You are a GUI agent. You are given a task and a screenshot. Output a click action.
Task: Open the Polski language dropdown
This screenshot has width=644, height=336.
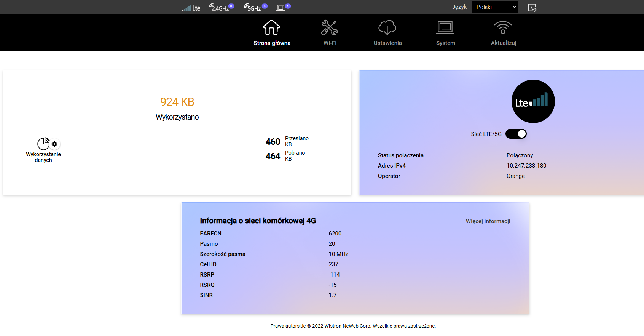(x=495, y=7)
